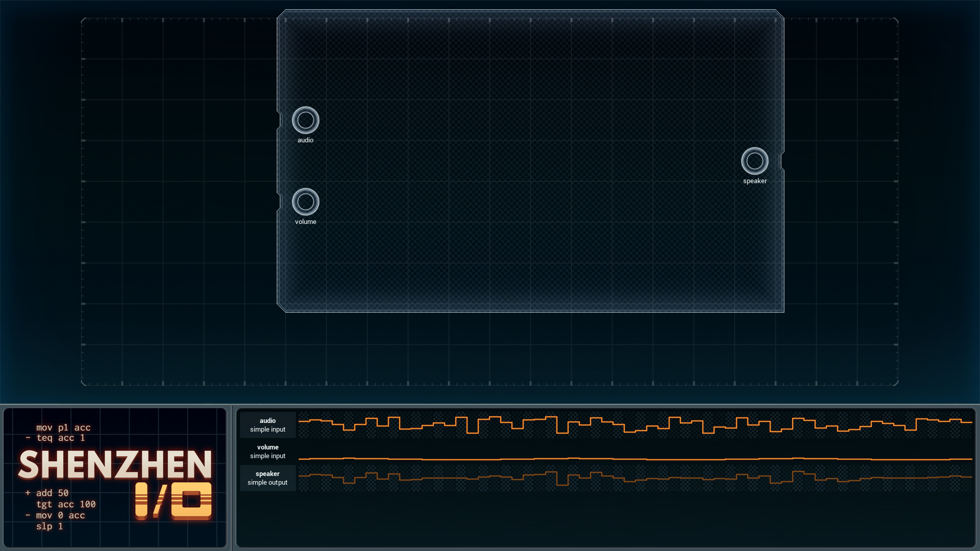
Task: Select the audio simple input label
Action: (x=267, y=425)
